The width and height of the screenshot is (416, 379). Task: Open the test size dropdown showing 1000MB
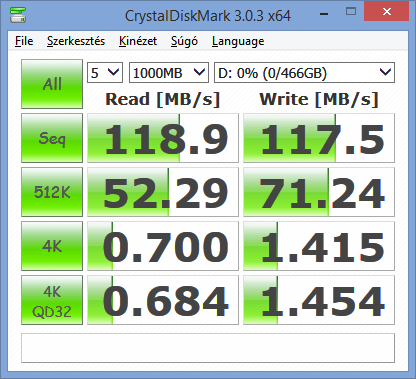coord(169,73)
